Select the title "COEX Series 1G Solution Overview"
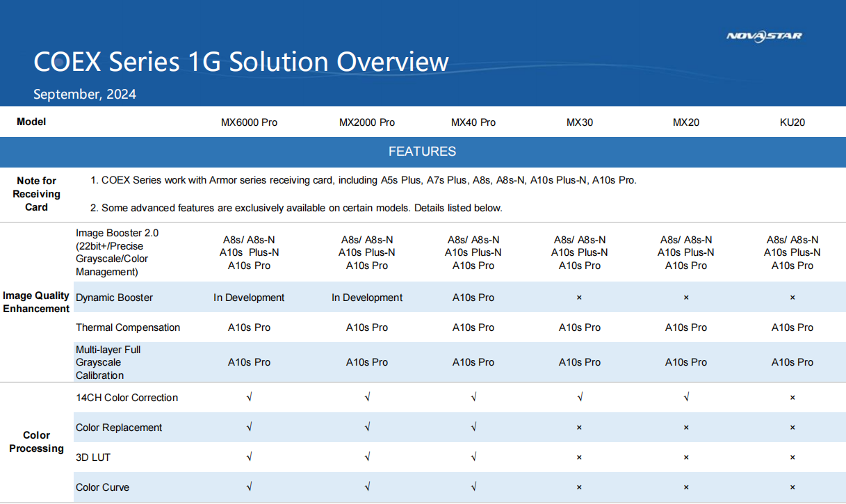The width and height of the screenshot is (846, 504). click(241, 62)
